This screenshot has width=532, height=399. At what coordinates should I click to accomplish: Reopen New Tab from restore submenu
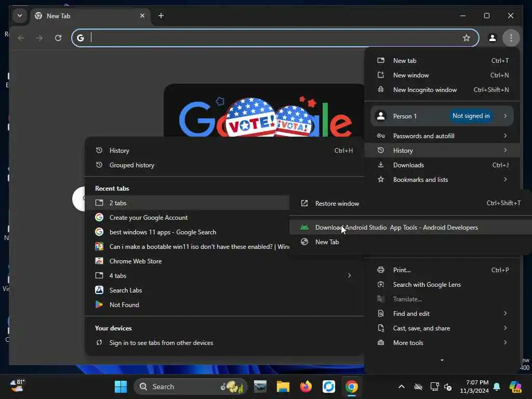point(410,242)
